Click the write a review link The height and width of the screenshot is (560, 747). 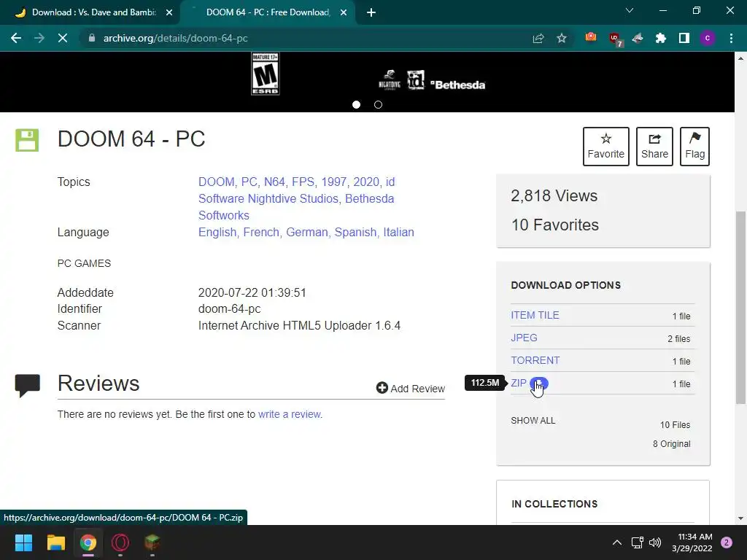coord(290,414)
